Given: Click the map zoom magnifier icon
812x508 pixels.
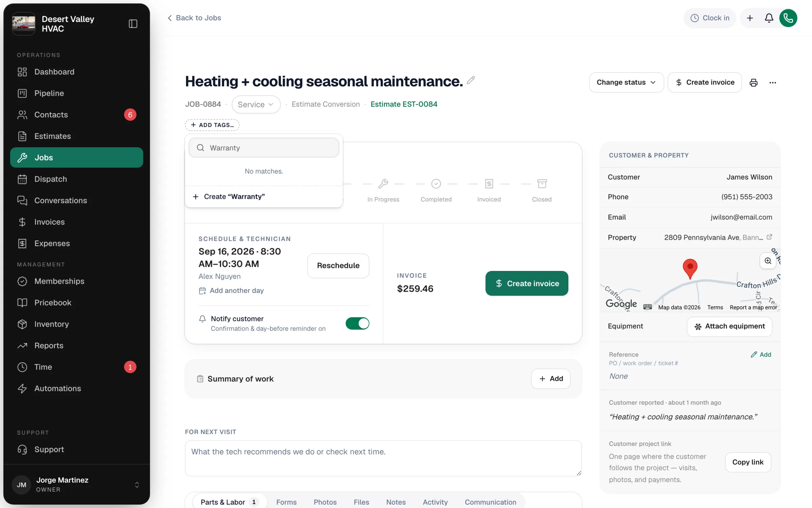Looking at the screenshot, I should tap(768, 261).
